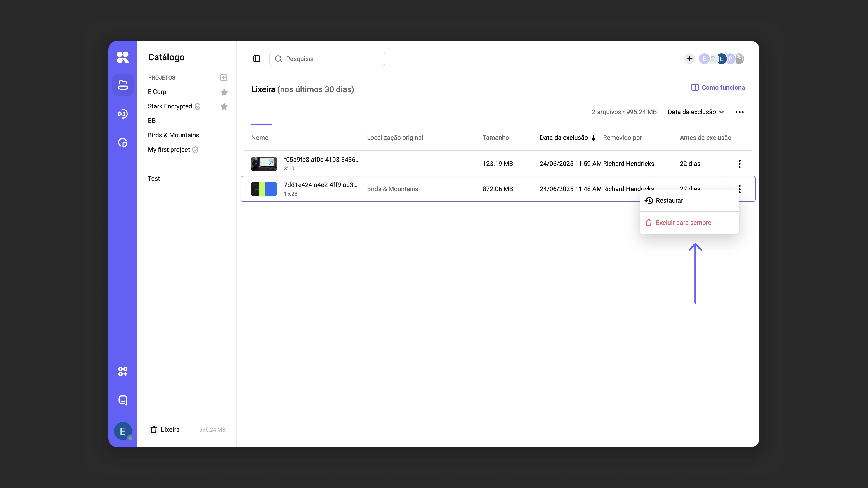Open the BB project
Image resolution: width=868 pixels, height=488 pixels.
[x=152, y=121]
